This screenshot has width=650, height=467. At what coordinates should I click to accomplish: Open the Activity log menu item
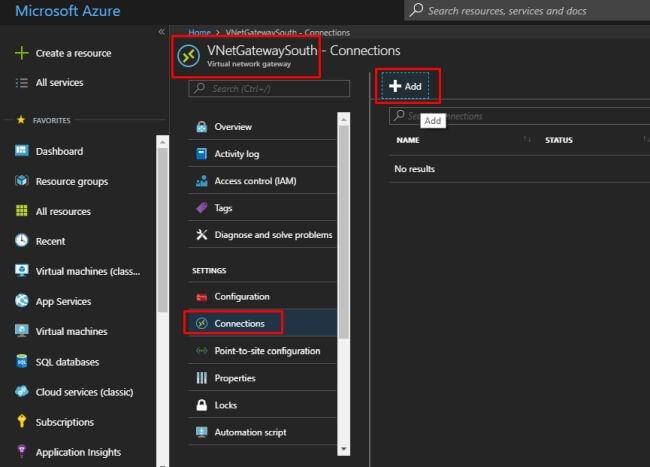tap(262, 154)
